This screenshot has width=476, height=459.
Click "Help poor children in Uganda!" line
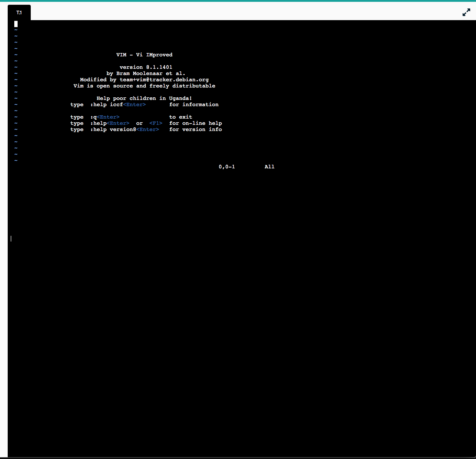[144, 98]
